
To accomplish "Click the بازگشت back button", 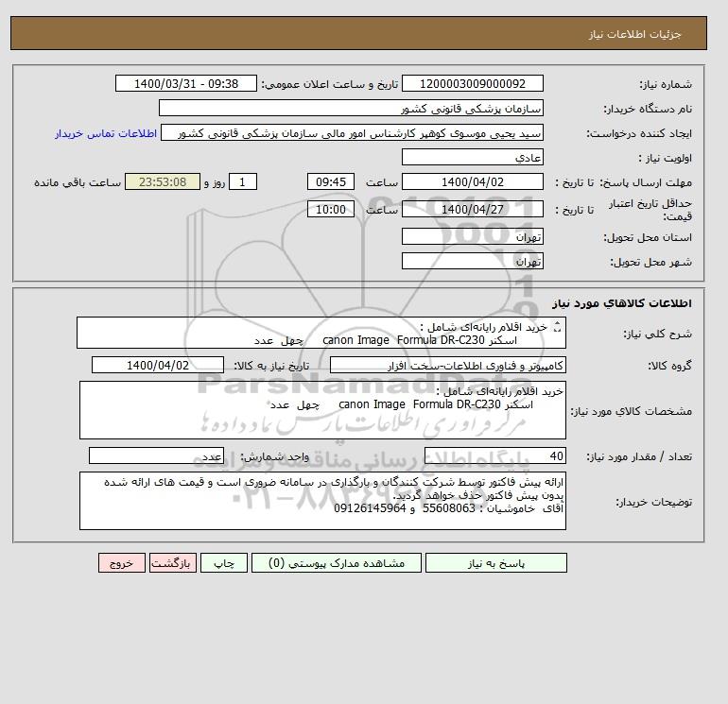I will [x=173, y=563].
